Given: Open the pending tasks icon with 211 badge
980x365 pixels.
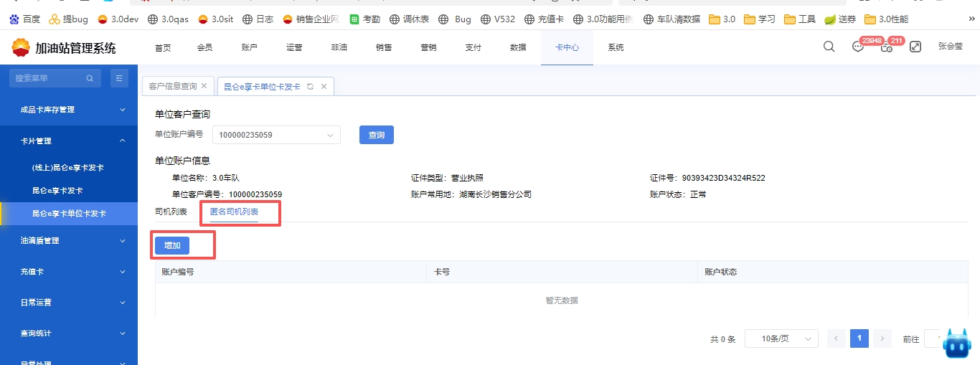Looking at the screenshot, I should coord(887,47).
